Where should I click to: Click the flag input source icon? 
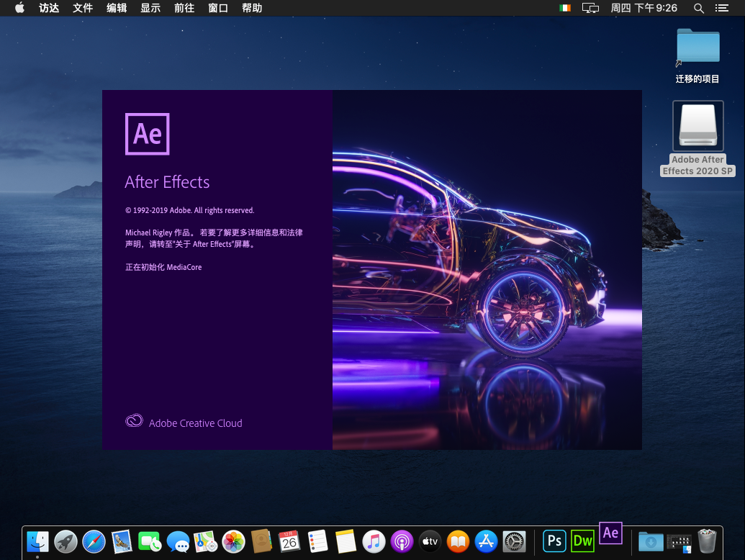565,8
